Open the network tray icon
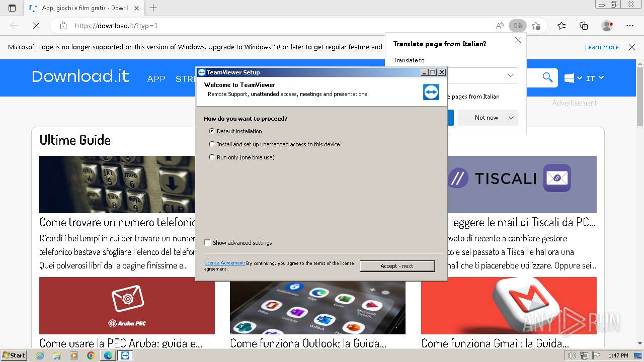Viewport: 644px width, 362px height. point(585,355)
